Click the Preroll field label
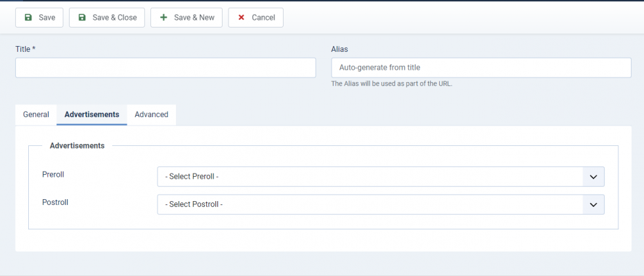644x276 pixels. click(x=53, y=175)
